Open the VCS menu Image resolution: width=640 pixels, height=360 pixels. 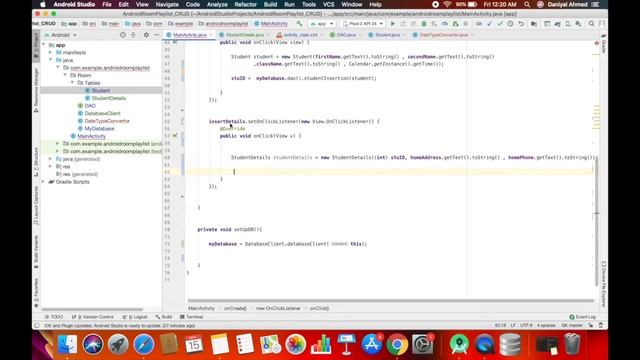click(329, 4)
